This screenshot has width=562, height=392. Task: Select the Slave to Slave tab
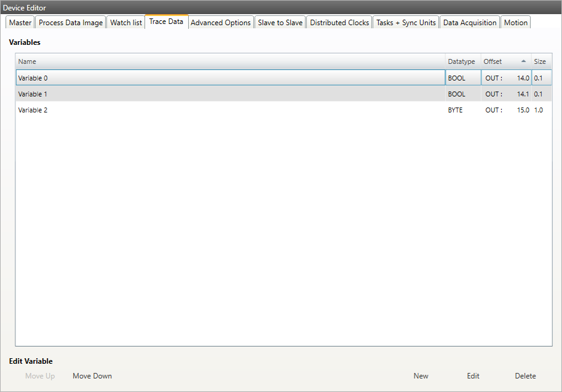[280, 23]
